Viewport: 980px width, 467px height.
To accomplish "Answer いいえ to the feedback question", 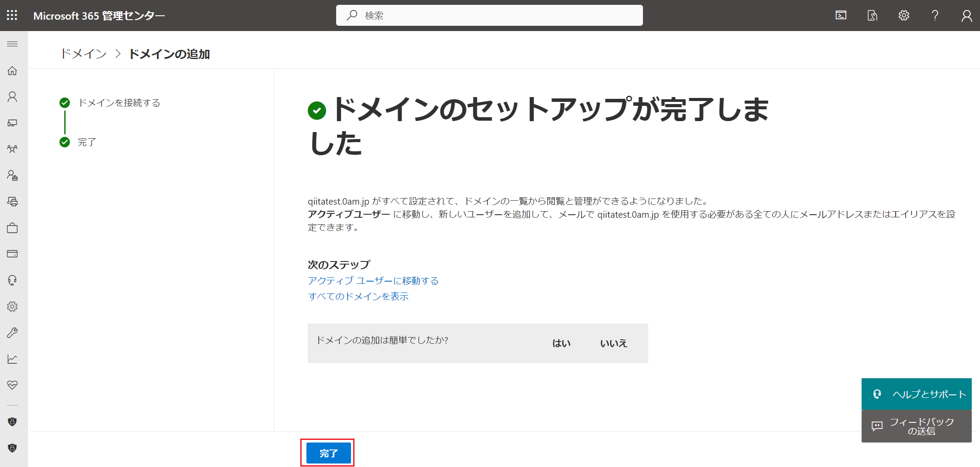I will 614,343.
